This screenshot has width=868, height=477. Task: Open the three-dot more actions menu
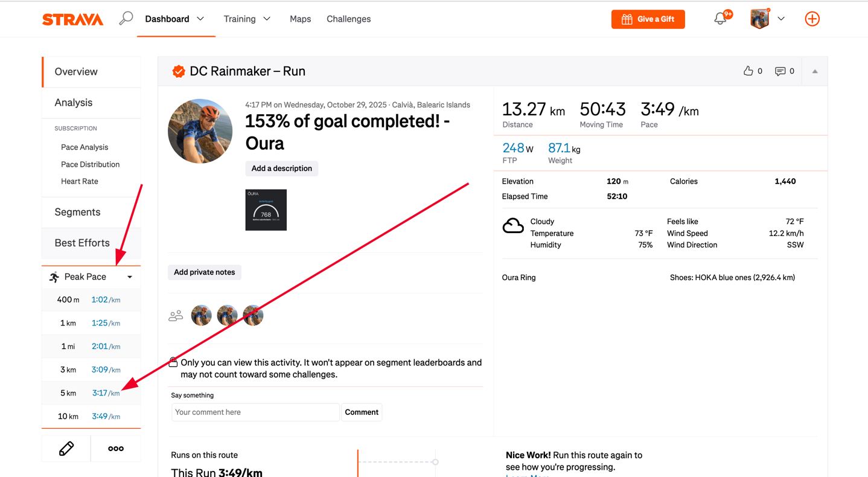[x=116, y=449]
